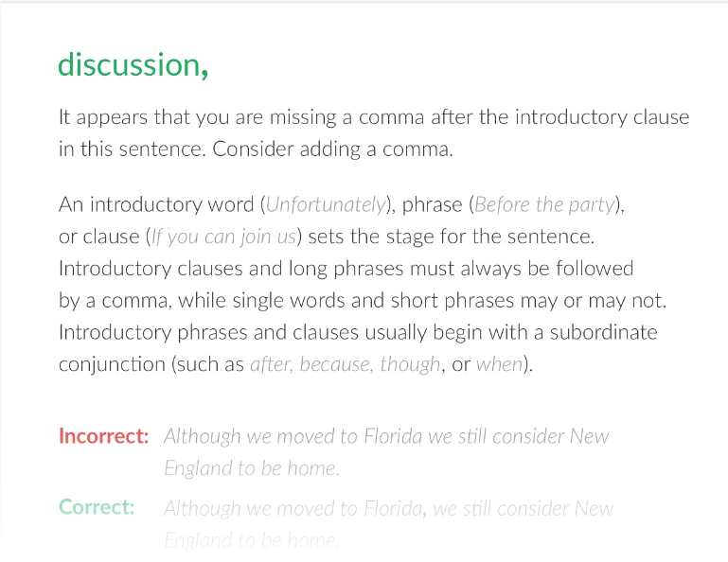Screen dimensions: 728x562
Task: Click the line "Introductory clauses and long phrases"
Action: click(346, 269)
